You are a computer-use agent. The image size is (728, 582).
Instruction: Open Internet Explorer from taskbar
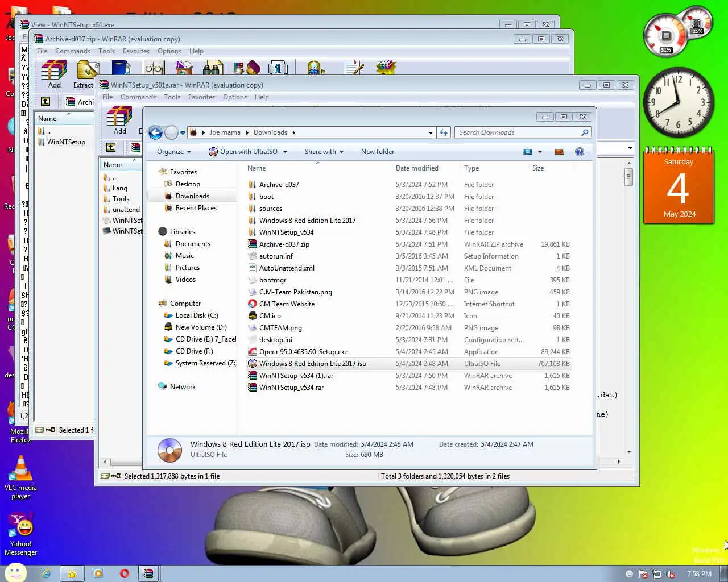[46, 573]
